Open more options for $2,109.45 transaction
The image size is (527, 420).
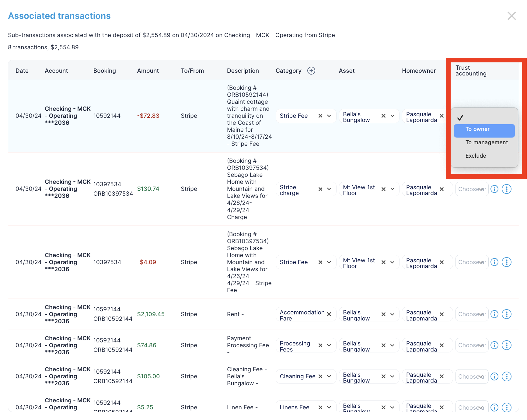pos(507,314)
